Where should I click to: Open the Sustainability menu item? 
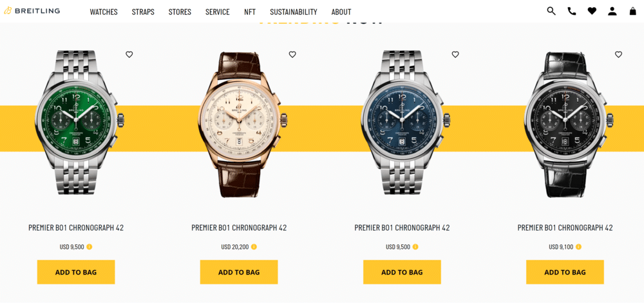pos(294,12)
